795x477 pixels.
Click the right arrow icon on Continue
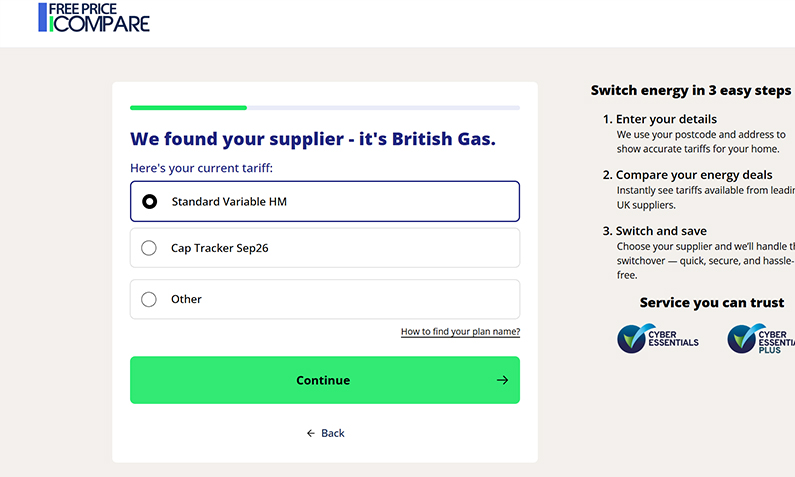tap(502, 380)
